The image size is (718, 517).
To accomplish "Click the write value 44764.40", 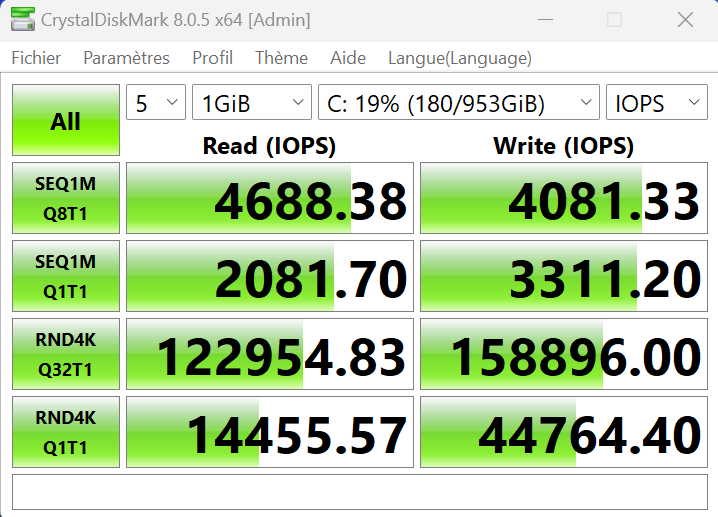I will 564,432.
